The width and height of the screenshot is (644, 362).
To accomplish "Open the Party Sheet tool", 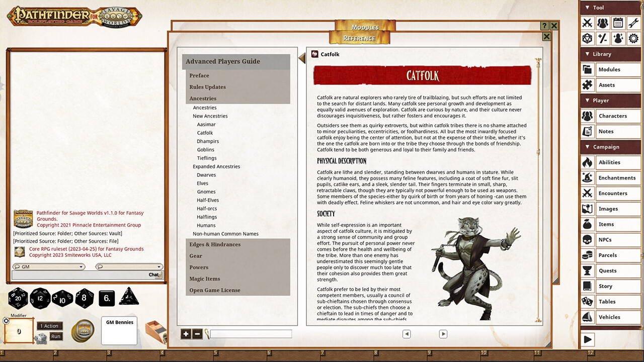I will pyautogui.click(x=603, y=23).
